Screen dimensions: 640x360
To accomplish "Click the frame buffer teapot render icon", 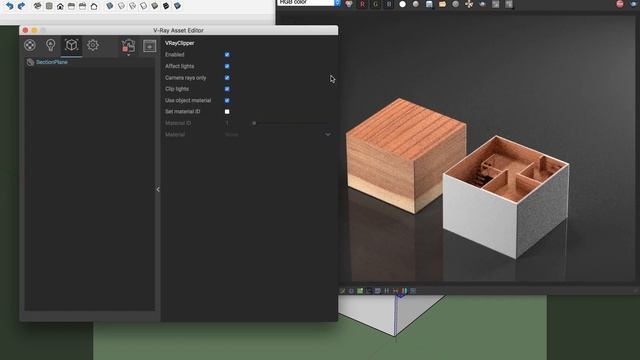I will [x=482, y=4].
